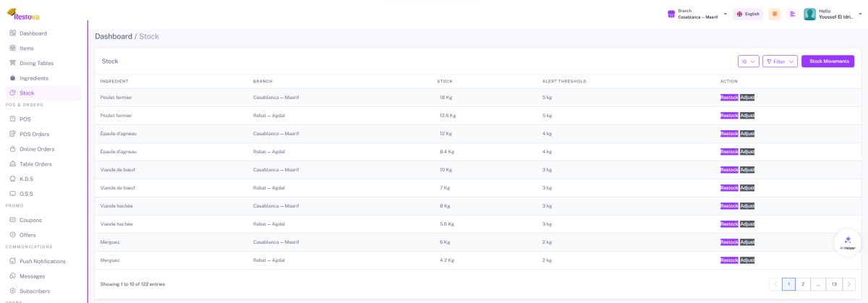Click the Stock Movements button
Viewport: 868px width, 303px height.
(828, 61)
